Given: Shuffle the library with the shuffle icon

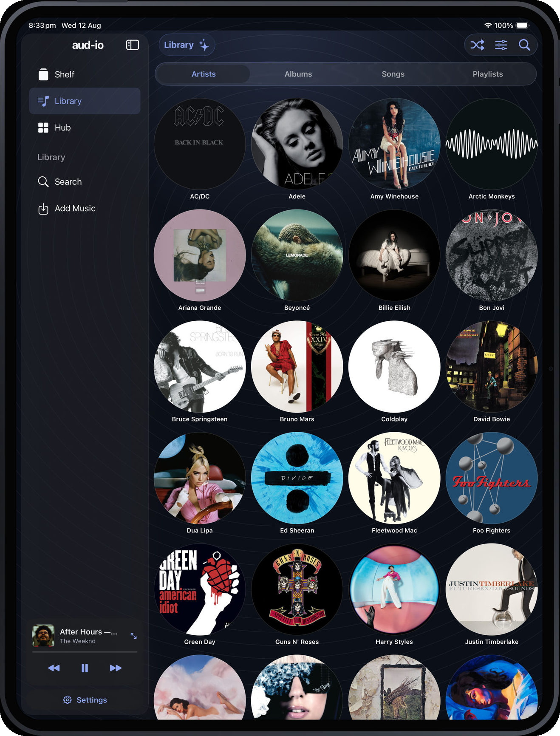Looking at the screenshot, I should pyautogui.click(x=477, y=45).
